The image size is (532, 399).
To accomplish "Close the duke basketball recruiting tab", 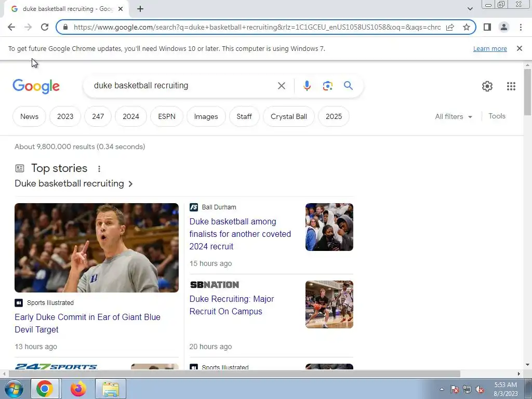I will tap(121, 9).
